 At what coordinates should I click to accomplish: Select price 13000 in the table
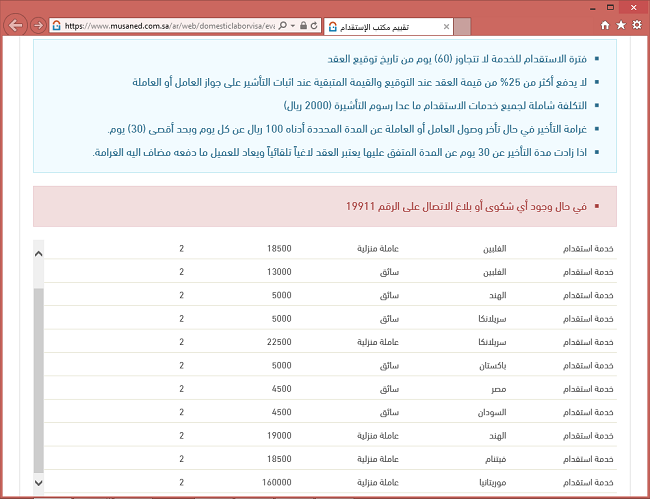coord(279,272)
